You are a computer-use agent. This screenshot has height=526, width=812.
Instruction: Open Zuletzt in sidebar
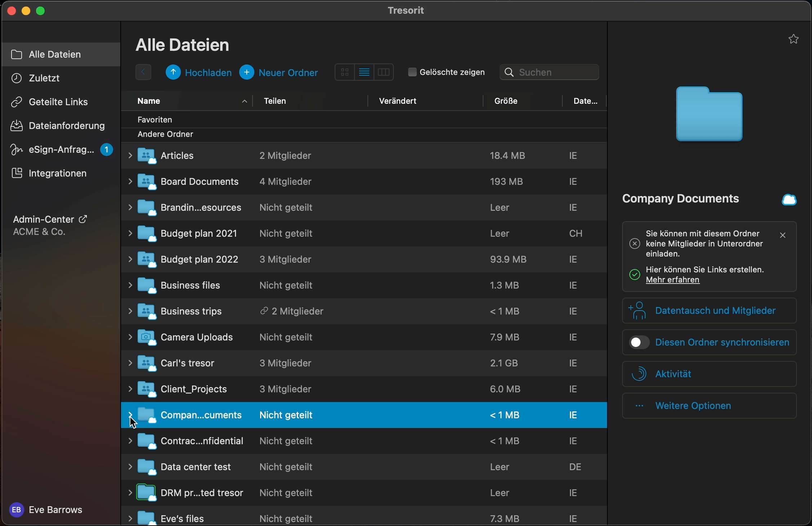click(61, 78)
